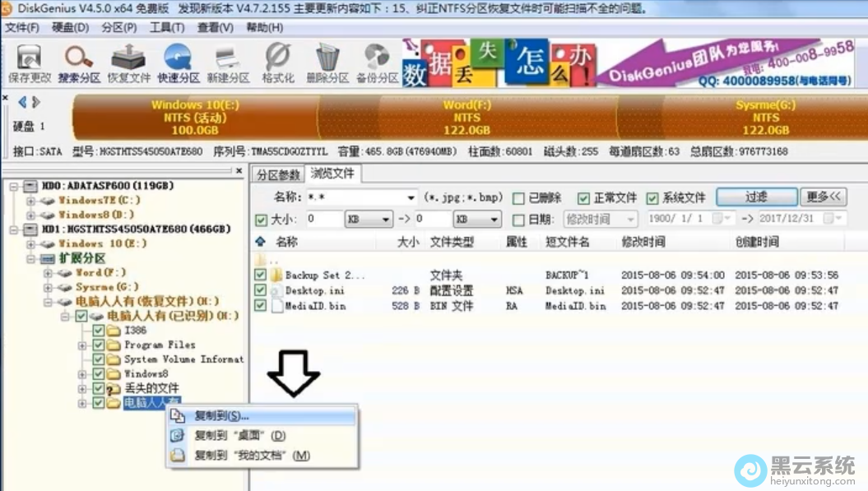The width and height of the screenshot is (868, 491).
Task: Switch to the 分区参数 tab
Action: pos(277,174)
